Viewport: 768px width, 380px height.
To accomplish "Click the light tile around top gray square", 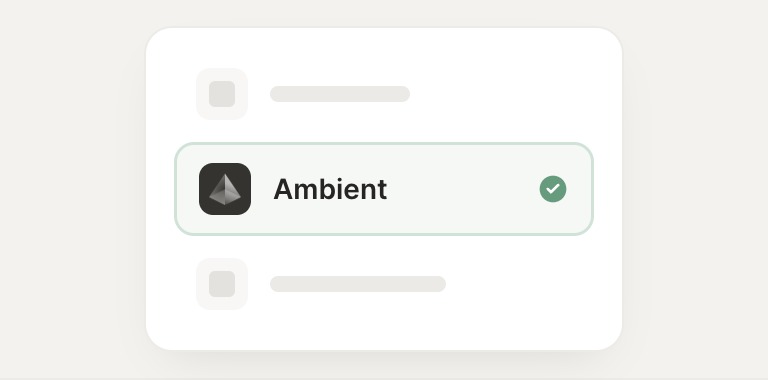I will (222, 94).
